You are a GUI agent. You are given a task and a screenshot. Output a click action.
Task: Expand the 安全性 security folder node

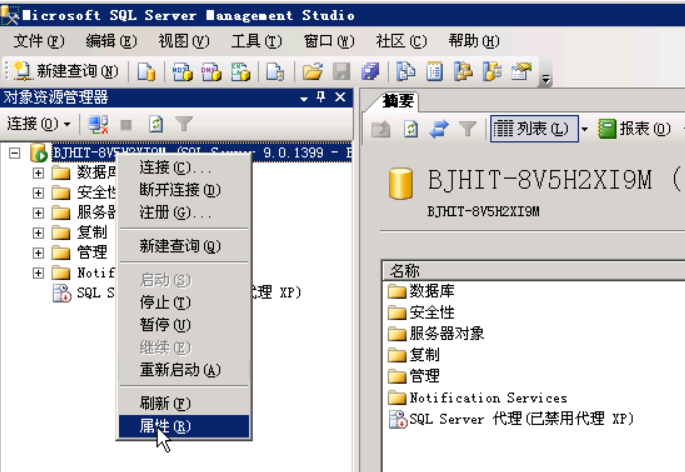(38, 193)
